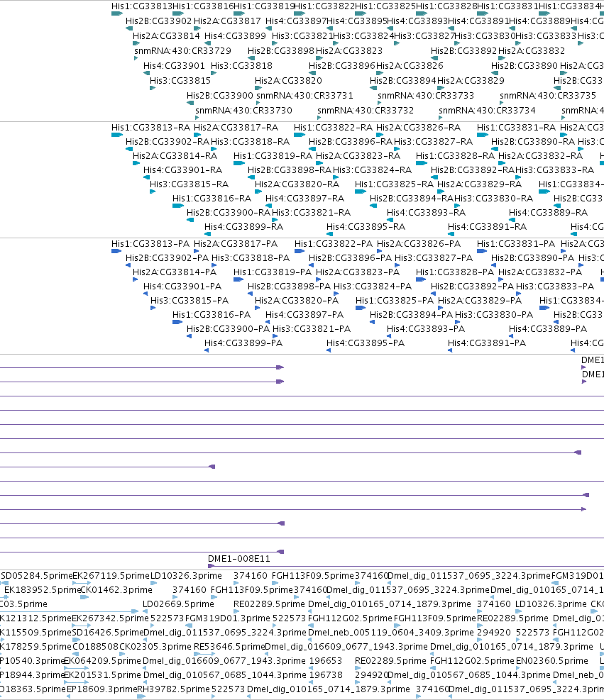Select protein His2B:CG33900-PA

click(x=228, y=328)
